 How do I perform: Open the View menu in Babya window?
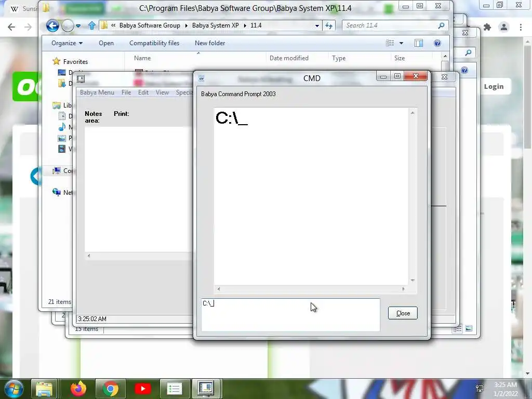coord(162,92)
